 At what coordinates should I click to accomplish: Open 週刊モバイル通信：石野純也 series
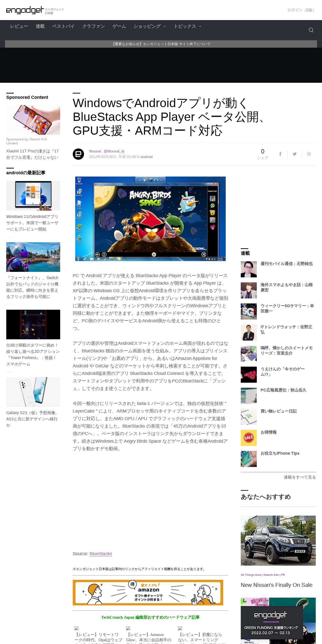(x=287, y=264)
